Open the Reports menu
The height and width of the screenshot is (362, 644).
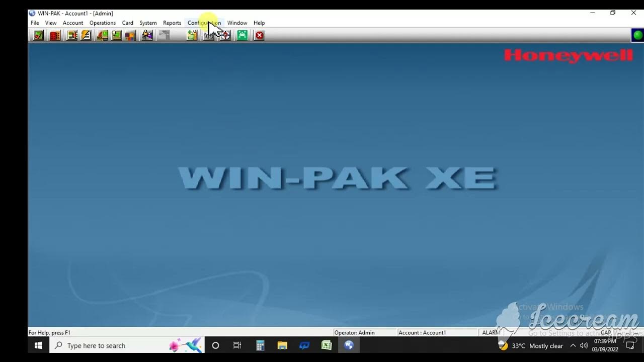[x=172, y=23]
